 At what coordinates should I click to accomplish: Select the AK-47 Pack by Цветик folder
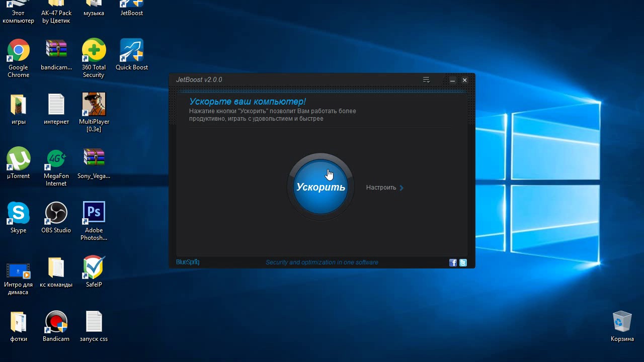click(56, 12)
